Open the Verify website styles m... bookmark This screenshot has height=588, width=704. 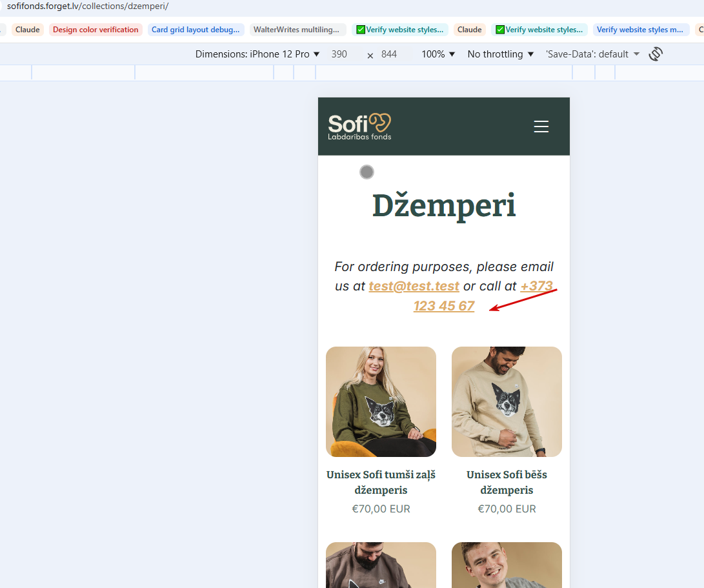640,30
